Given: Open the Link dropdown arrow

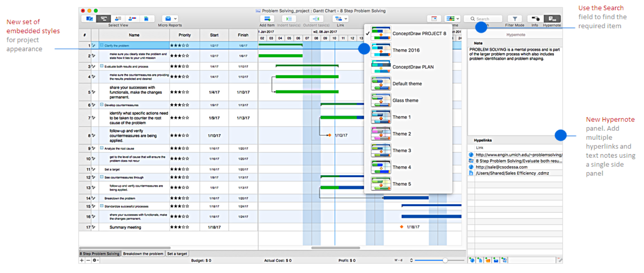Looking at the screenshot, I should click(x=346, y=18).
